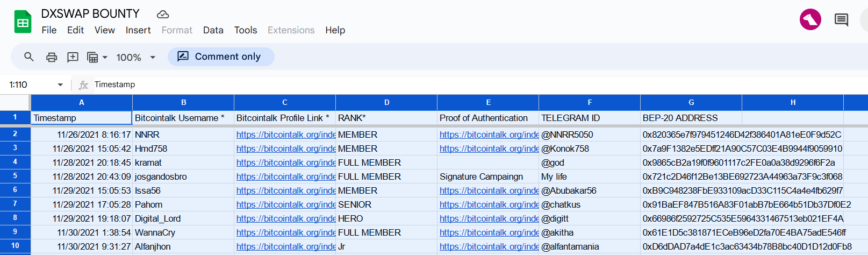868x255 pixels.
Task: Open the search menus magnifier icon
Action: 29,56
